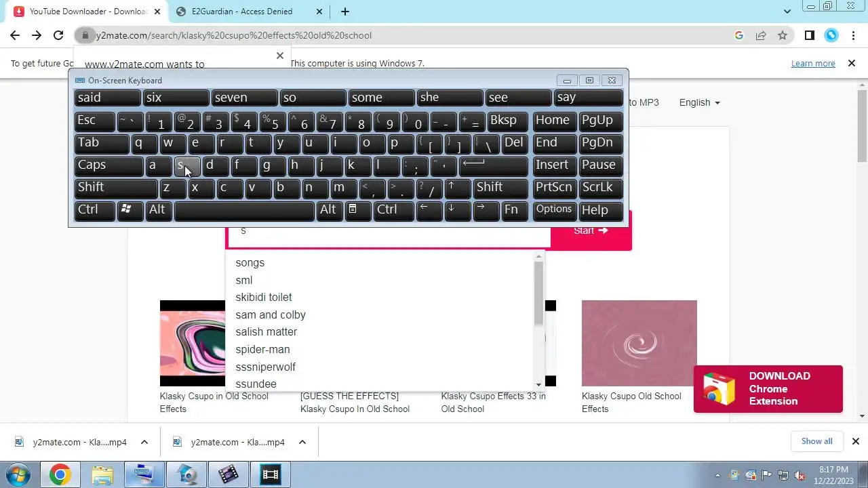Toggle right Shift key on keyboard
This screenshot has width=868, height=488.
(500, 188)
